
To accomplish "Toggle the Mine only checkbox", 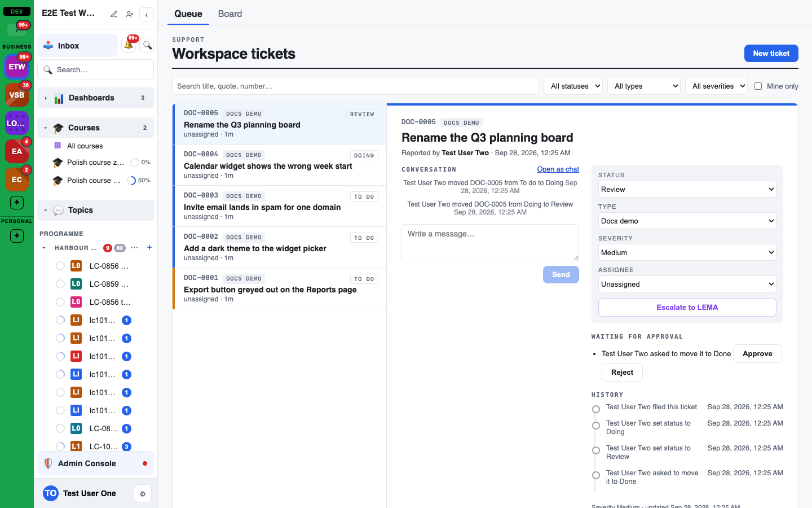I will [758, 86].
